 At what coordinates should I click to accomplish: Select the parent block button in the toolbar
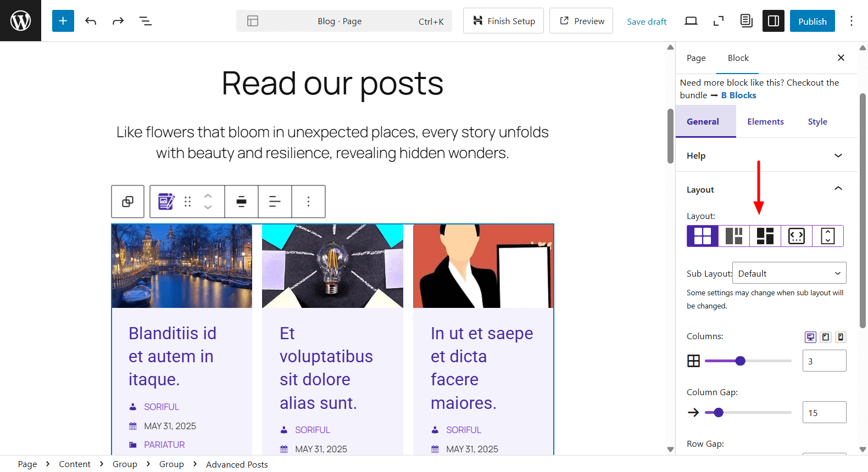[127, 201]
